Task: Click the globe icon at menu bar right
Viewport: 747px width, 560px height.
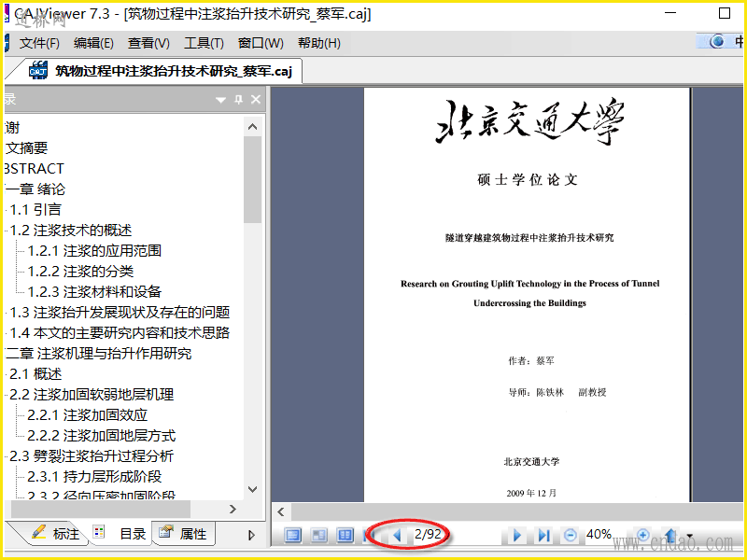Action: click(x=716, y=42)
